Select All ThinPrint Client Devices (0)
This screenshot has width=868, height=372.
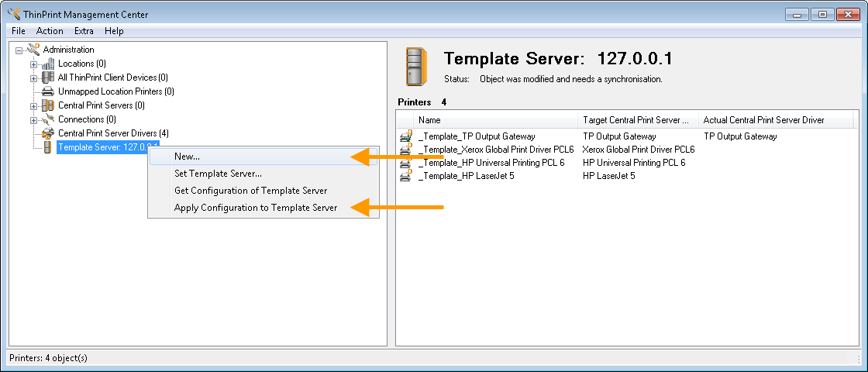coord(113,77)
